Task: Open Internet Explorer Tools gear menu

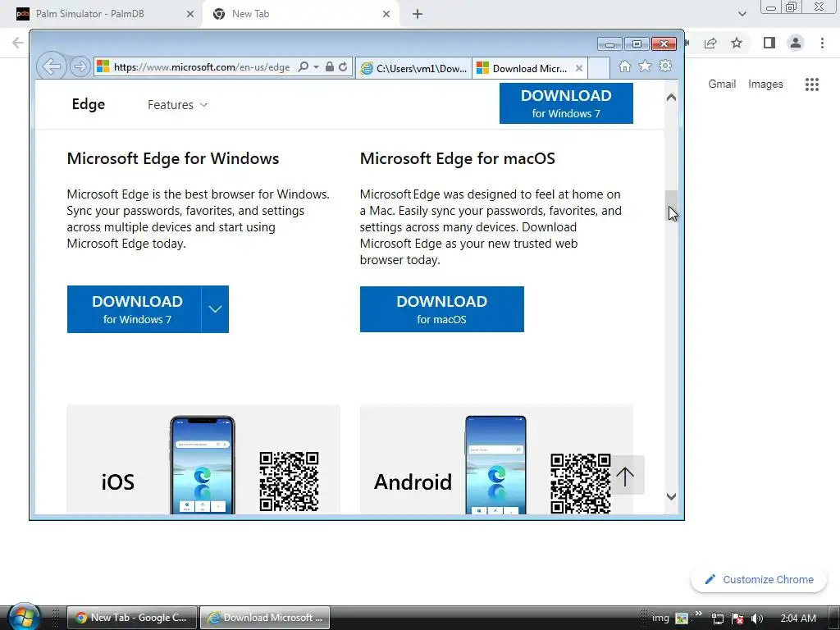Action: coord(665,66)
